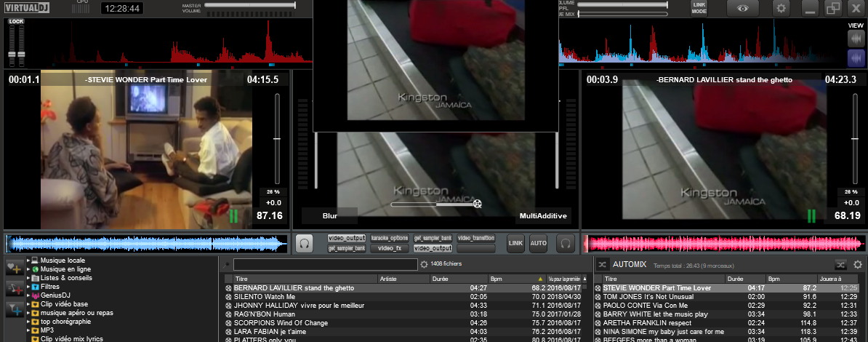Screen dimensions: 868x342
Task: Toggle the eye display button
Action: coord(742,8)
